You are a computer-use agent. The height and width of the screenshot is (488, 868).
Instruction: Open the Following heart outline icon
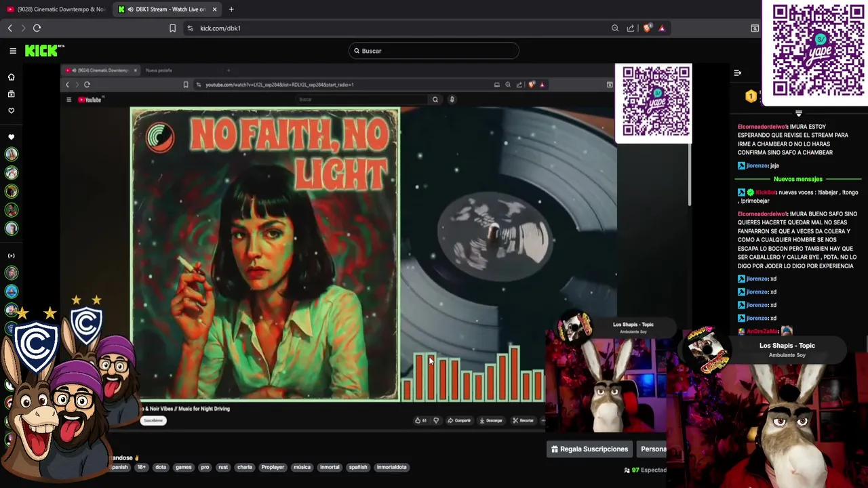pyautogui.click(x=11, y=110)
